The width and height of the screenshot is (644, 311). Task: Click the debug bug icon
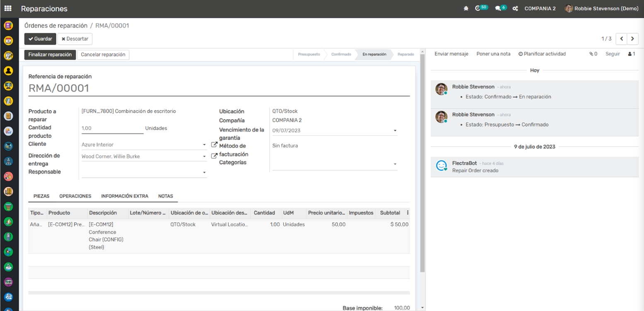click(x=466, y=8)
